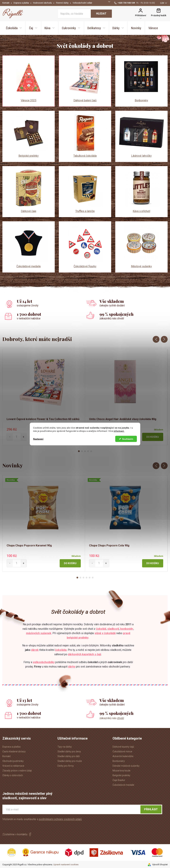Expand the Čokoláda menu category
The image size is (170, 868).
click(x=14, y=28)
